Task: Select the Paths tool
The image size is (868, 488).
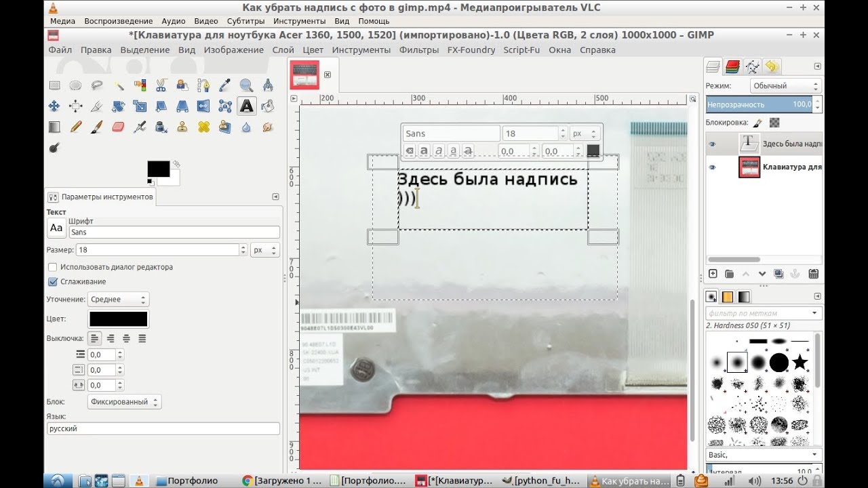Action: (x=203, y=85)
